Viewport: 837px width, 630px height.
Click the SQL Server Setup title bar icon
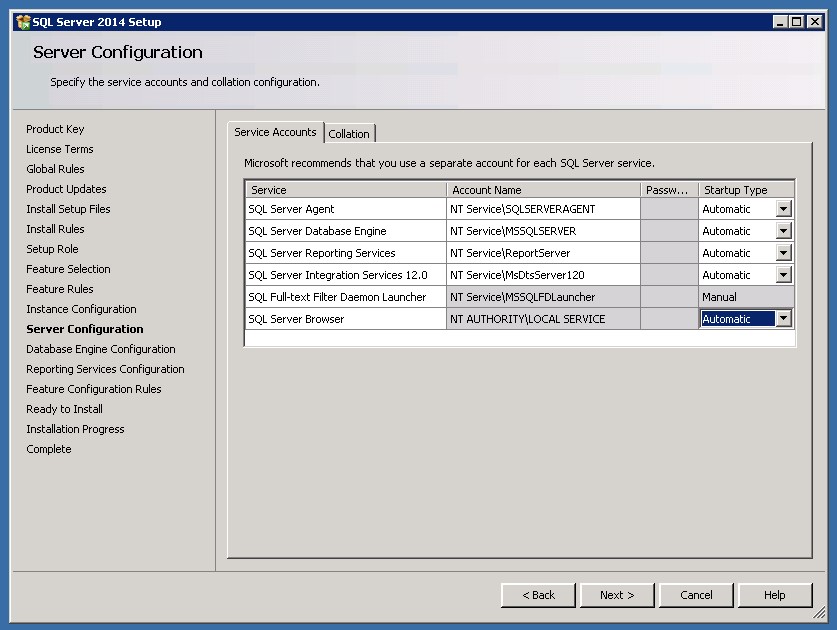pos(23,22)
